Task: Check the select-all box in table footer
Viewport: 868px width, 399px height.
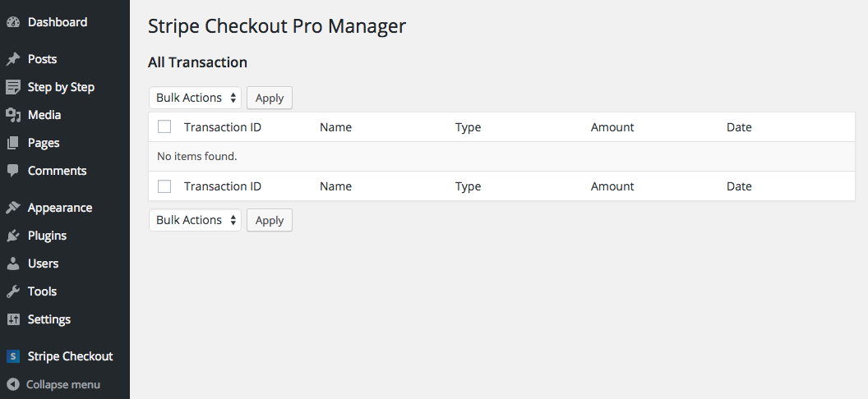Action: click(164, 186)
